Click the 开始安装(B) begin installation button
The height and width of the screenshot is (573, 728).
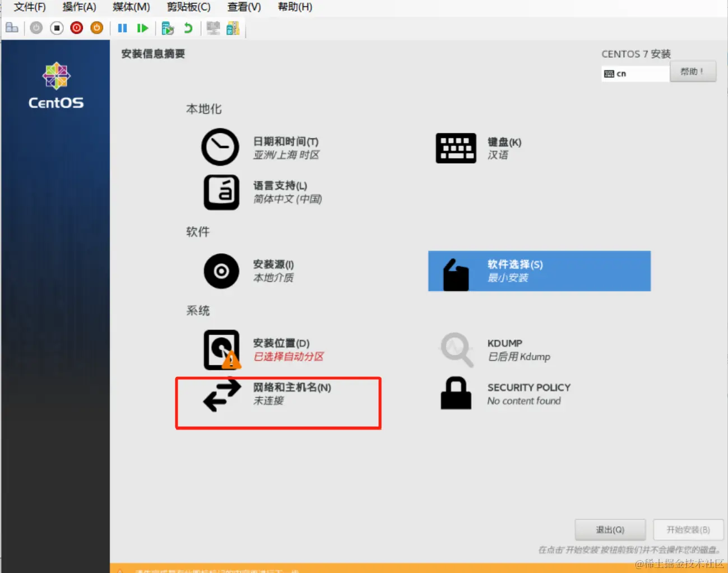[x=688, y=530]
